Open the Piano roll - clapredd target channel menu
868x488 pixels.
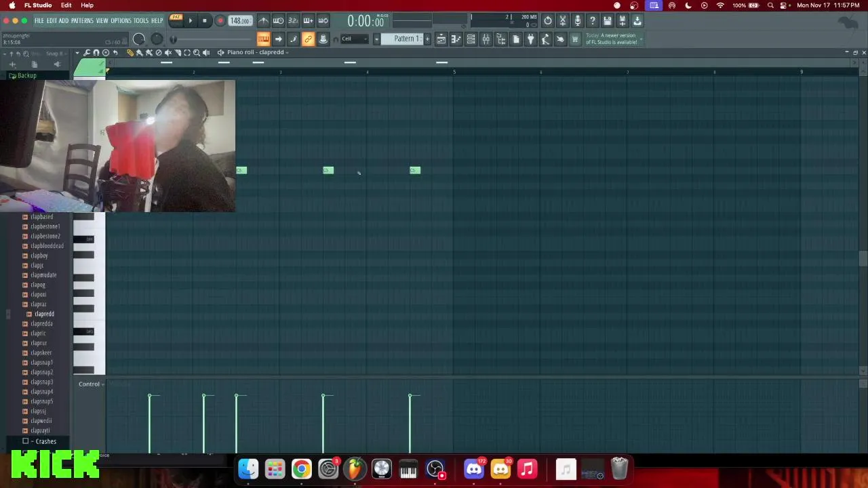[256, 52]
